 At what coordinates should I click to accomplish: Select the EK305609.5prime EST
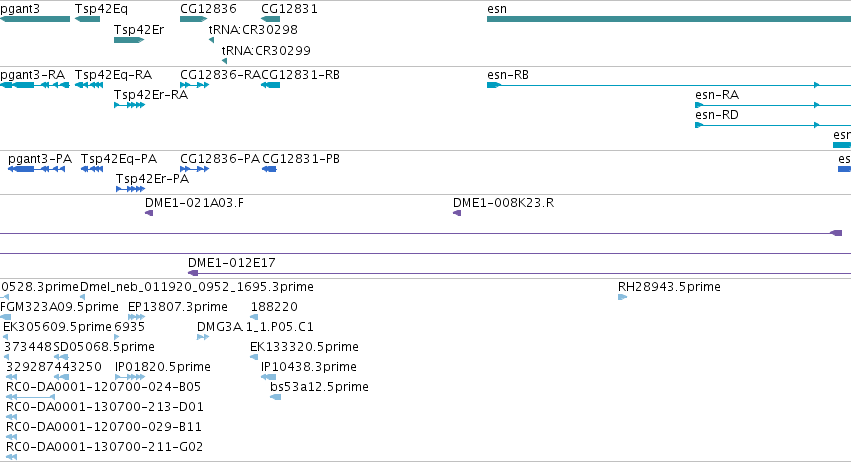5,337
